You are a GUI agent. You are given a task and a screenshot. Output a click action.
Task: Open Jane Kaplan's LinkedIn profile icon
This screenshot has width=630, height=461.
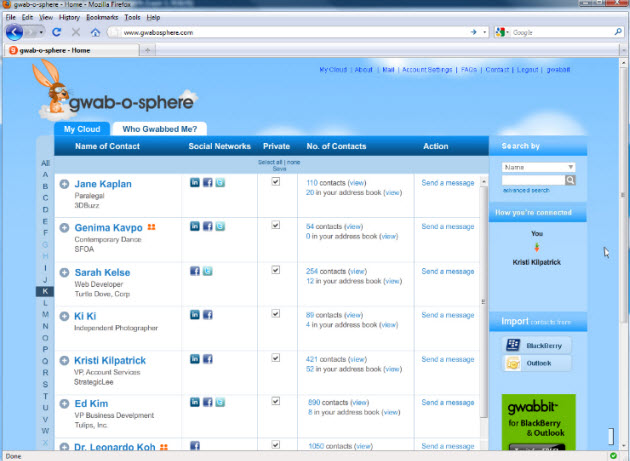tap(194, 182)
